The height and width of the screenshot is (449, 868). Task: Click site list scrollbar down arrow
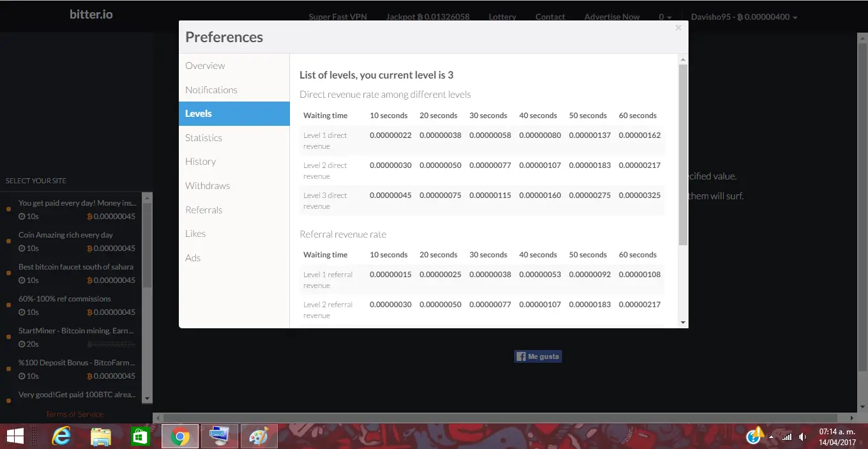(148, 399)
